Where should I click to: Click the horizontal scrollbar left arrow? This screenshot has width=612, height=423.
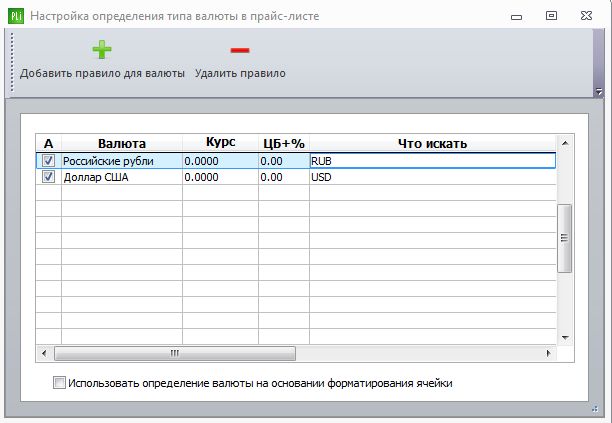44,353
